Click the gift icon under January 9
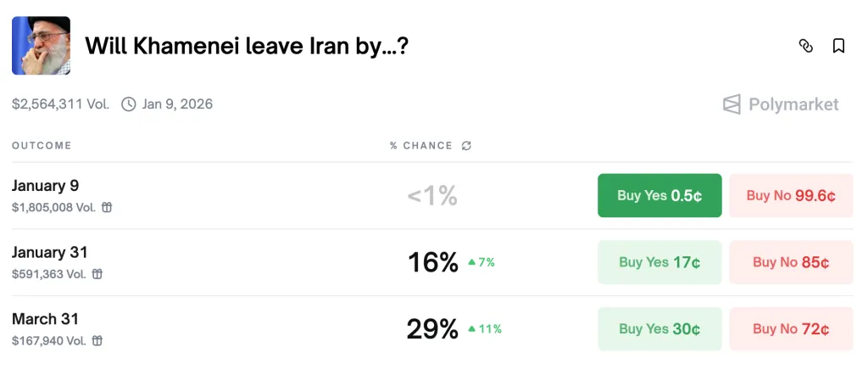Screen dimensions: 868x381 107,207
